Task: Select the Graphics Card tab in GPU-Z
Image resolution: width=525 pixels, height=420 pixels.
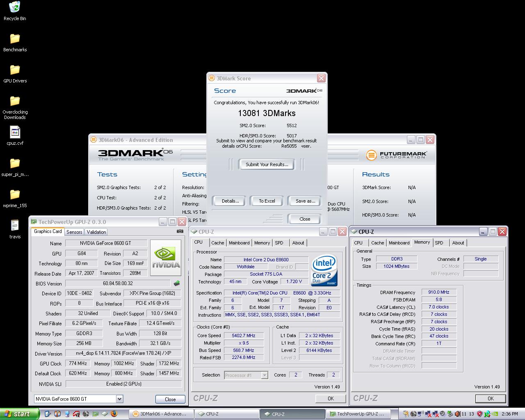Action: click(x=48, y=231)
